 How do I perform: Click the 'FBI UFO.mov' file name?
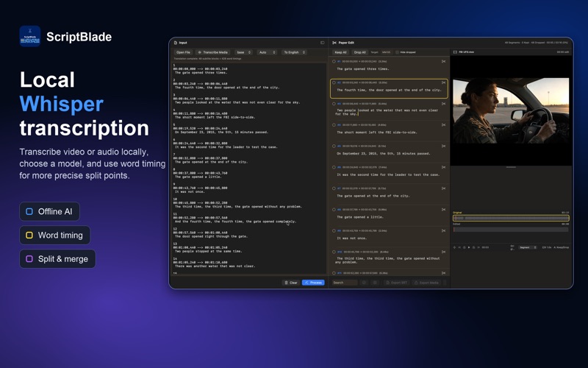coord(467,52)
